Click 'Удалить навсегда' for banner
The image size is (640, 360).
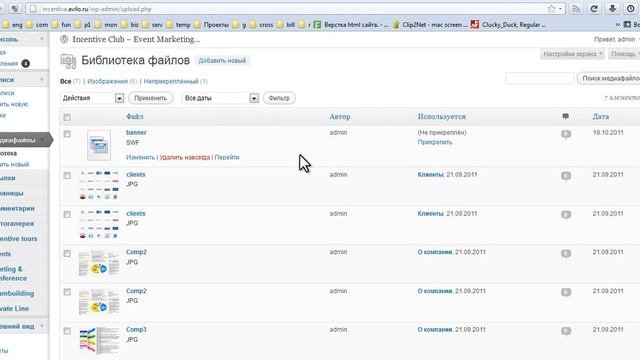(184, 158)
